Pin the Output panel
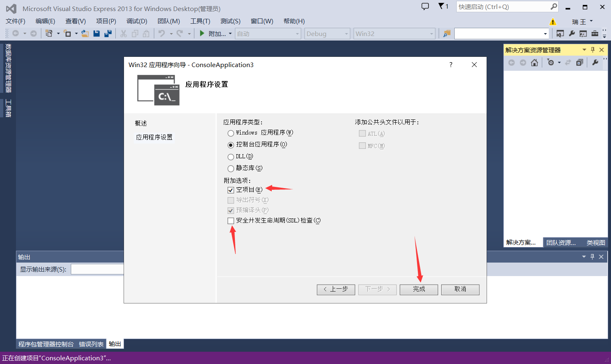611x364 pixels. coord(592,257)
